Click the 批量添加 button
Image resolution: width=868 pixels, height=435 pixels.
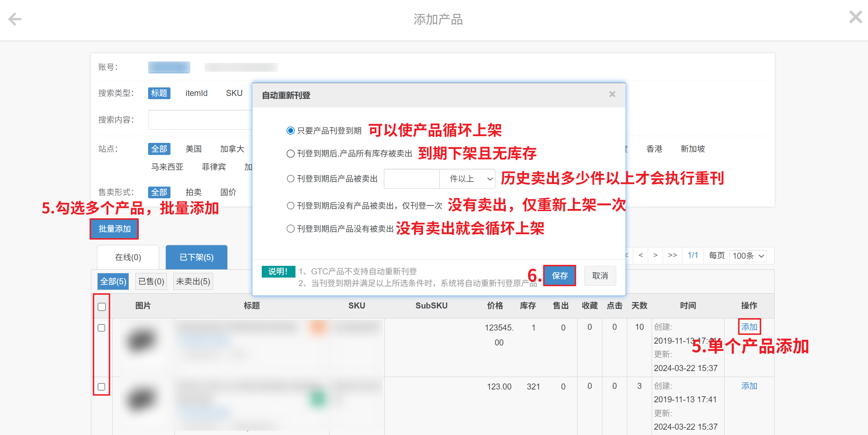point(114,229)
